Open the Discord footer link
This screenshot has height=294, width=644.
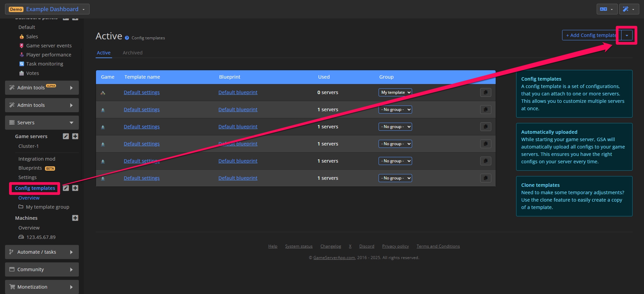(x=366, y=246)
